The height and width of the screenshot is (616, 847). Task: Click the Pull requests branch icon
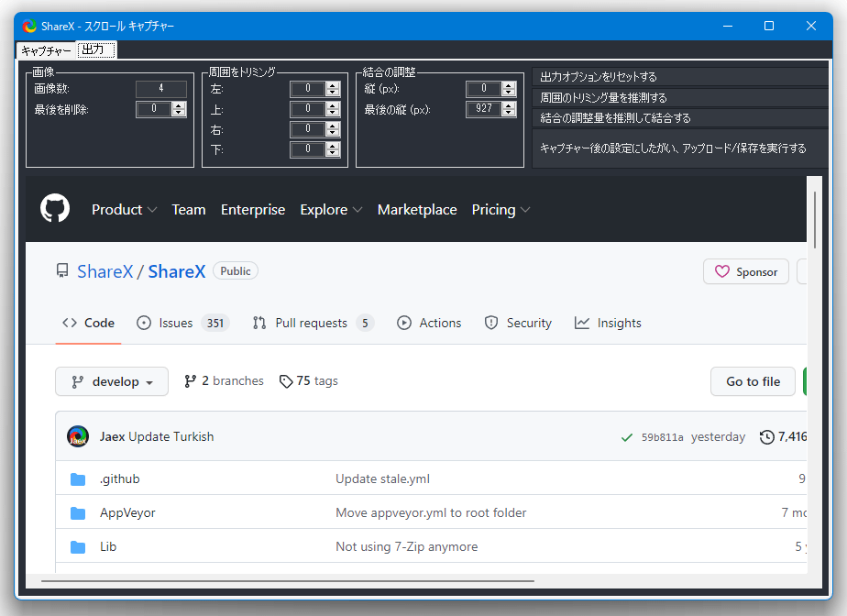pyautogui.click(x=259, y=323)
